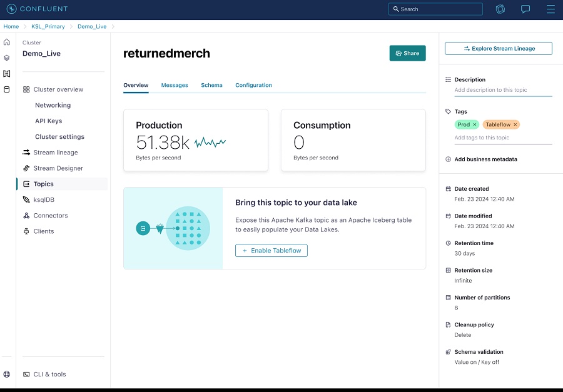Click the cluster database icon in left rail
The height and width of the screenshot is (392, 563).
(7, 89)
